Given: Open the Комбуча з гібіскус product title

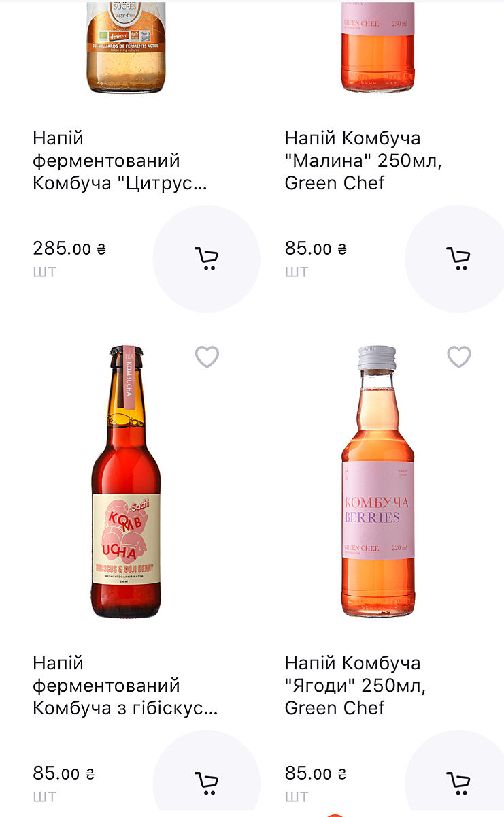Looking at the screenshot, I should [125, 686].
